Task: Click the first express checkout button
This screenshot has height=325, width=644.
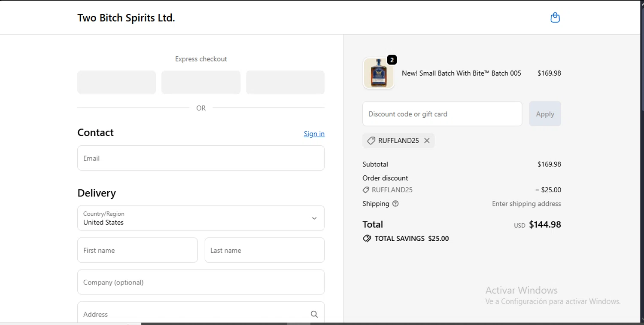Action: (x=117, y=83)
